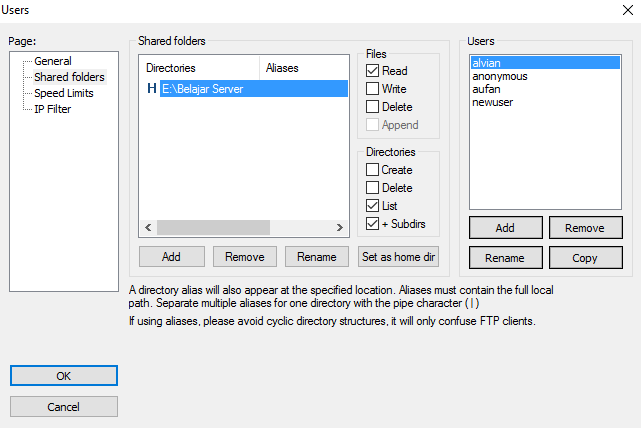Image resolution: width=641 pixels, height=428 pixels.
Task: Toggle the Read files checkbox
Action: coord(373,71)
